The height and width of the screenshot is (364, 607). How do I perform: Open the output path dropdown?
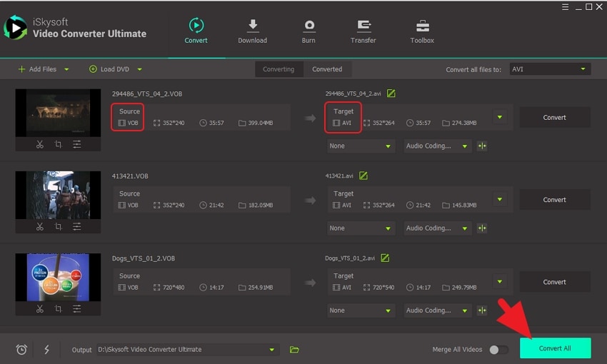click(271, 350)
